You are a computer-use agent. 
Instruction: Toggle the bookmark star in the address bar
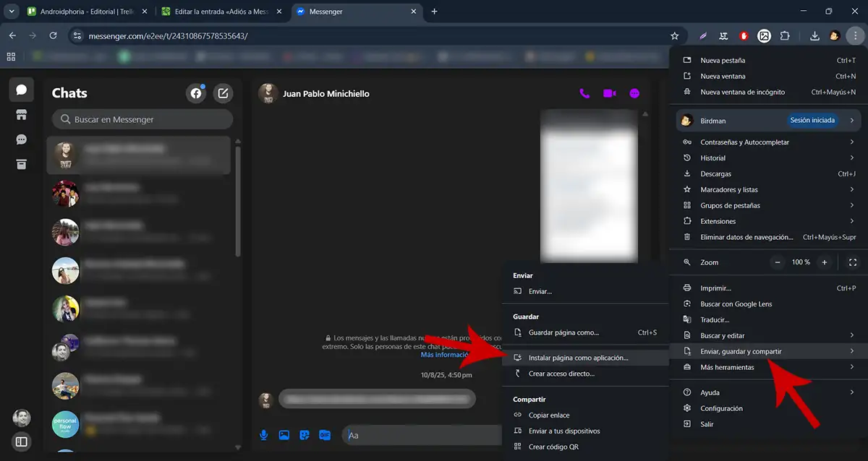674,35
